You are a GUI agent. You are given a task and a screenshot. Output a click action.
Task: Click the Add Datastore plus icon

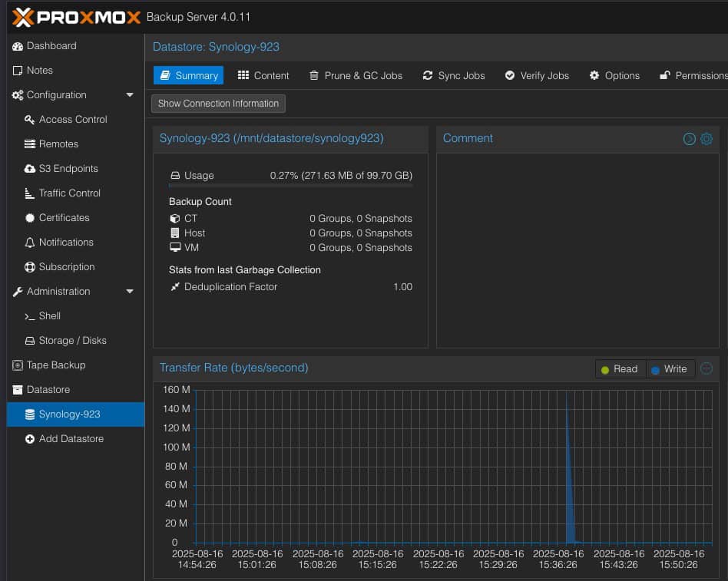click(30, 439)
